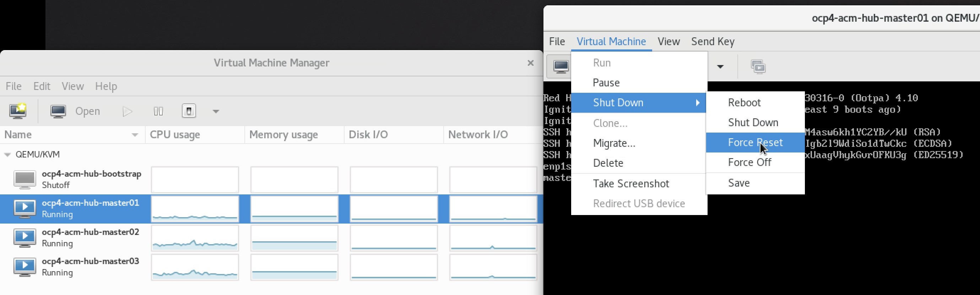
Task: Click the run VM play icon
Action: [x=128, y=111]
